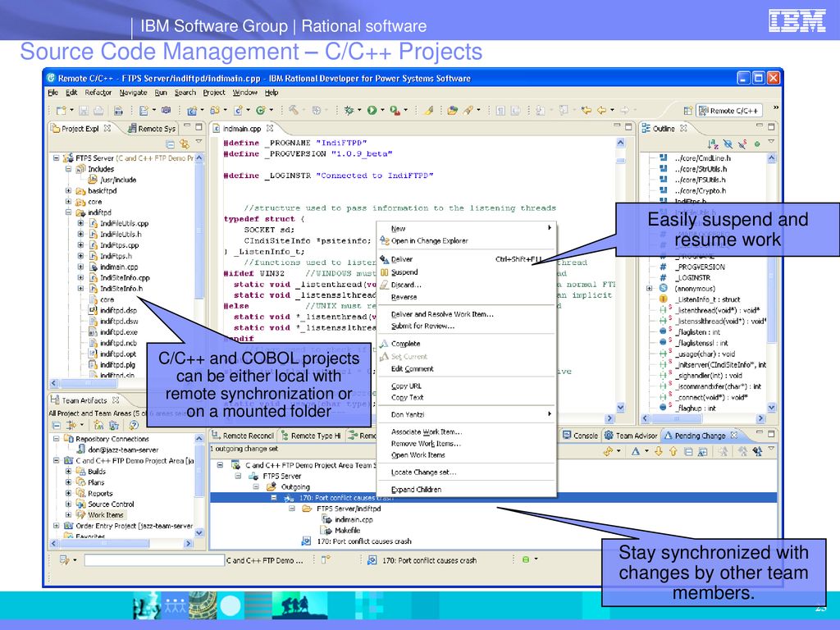This screenshot has width=840, height=630.
Task: Open the Project Explorer view menu dropdown
Action: pos(199,142)
